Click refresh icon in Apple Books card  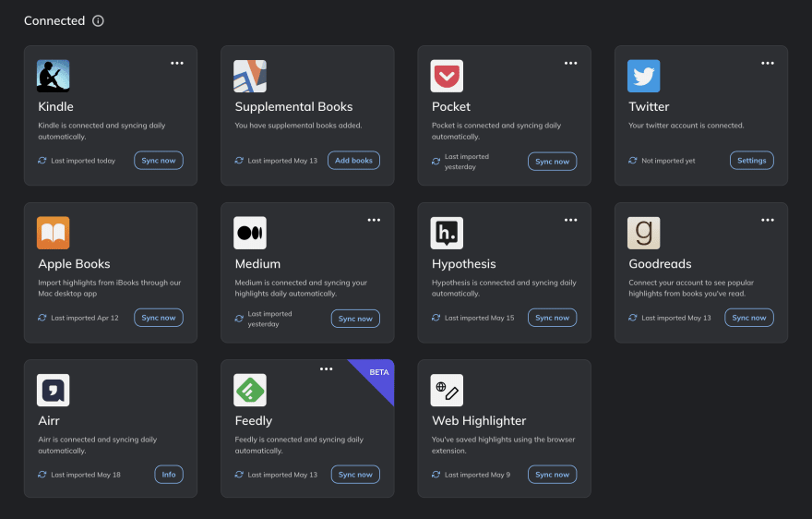click(x=42, y=318)
